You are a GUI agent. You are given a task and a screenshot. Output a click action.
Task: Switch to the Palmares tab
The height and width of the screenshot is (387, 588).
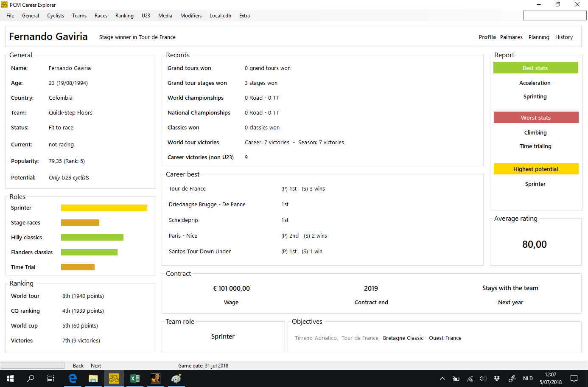tap(511, 37)
